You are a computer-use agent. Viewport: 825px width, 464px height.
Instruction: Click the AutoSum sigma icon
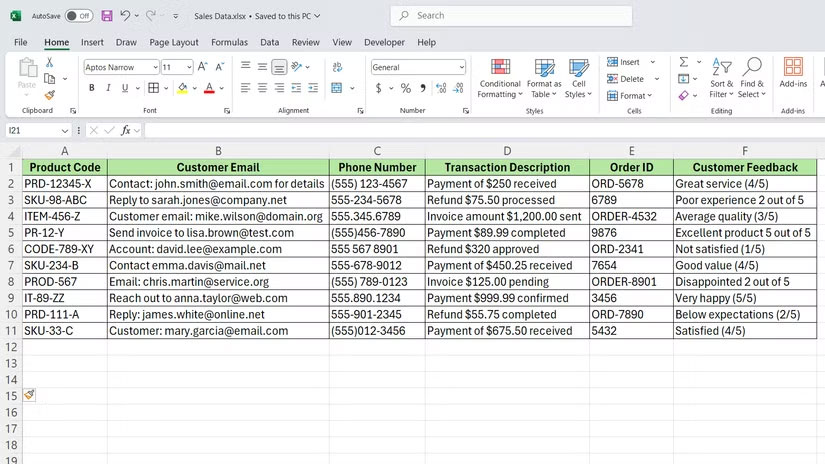(684, 62)
